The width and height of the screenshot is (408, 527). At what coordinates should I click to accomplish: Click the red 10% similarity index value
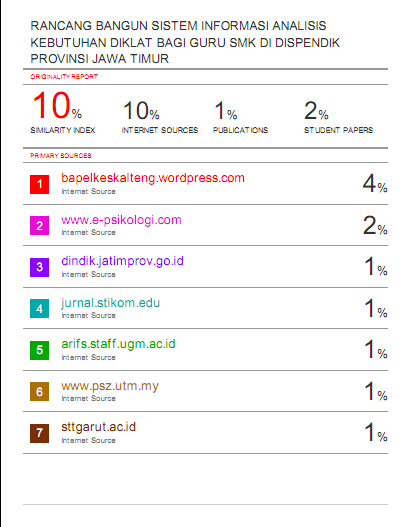pyautogui.click(x=57, y=106)
